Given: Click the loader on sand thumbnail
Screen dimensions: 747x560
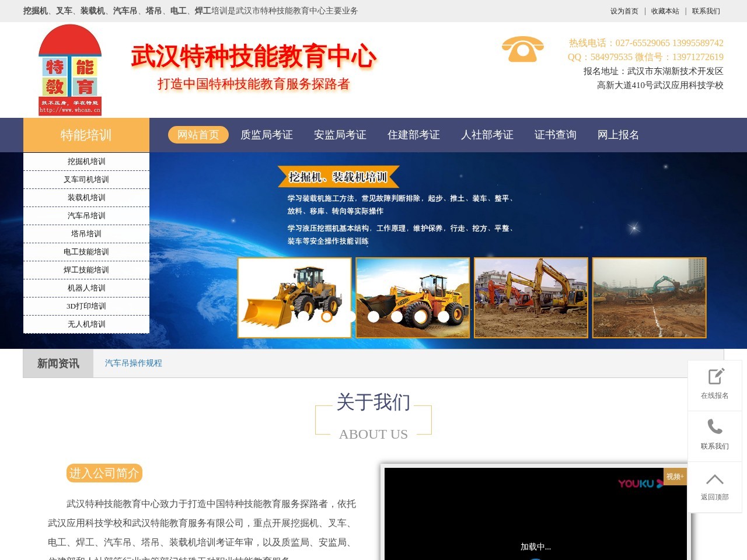Looking at the screenshot, I should click(413, 297).
